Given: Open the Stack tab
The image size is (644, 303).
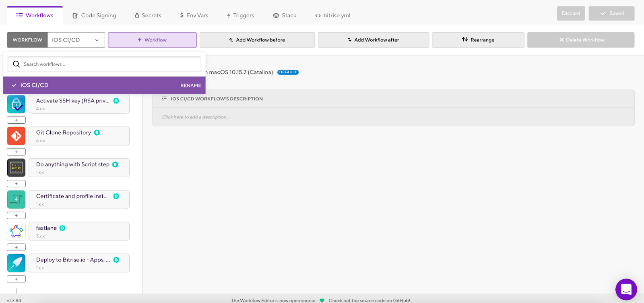Looking at the screenshot, I should 285,15.
